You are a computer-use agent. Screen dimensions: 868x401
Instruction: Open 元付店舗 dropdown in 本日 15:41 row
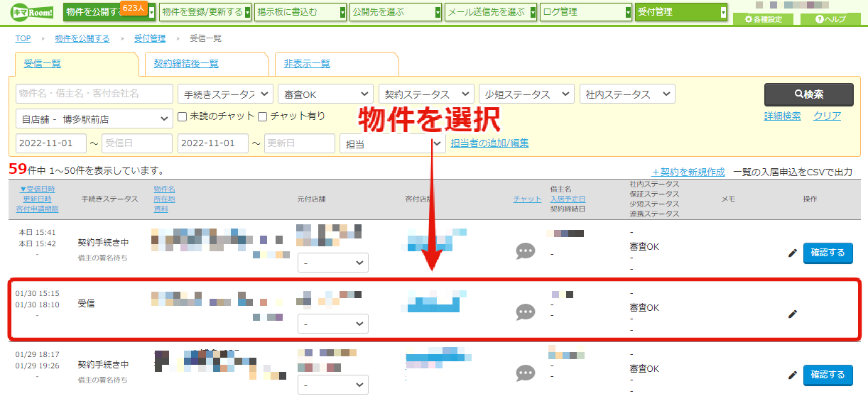click(333, 263)
